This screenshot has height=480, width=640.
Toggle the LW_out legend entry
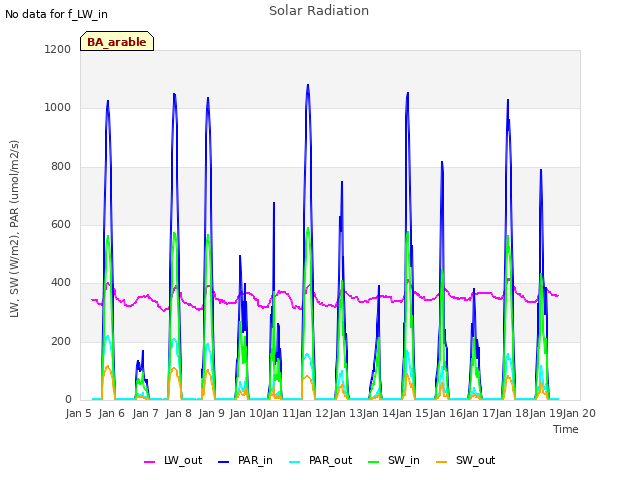point(173,461)
